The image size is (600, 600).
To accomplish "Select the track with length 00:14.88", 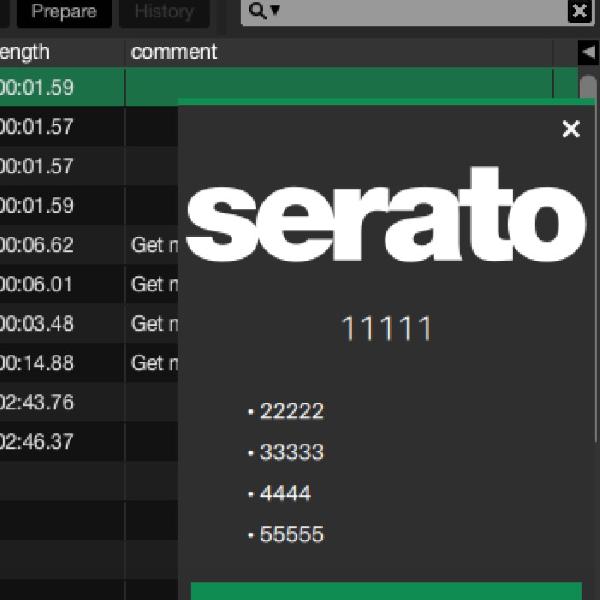I will pyautogui.click(x=89, y=363).
